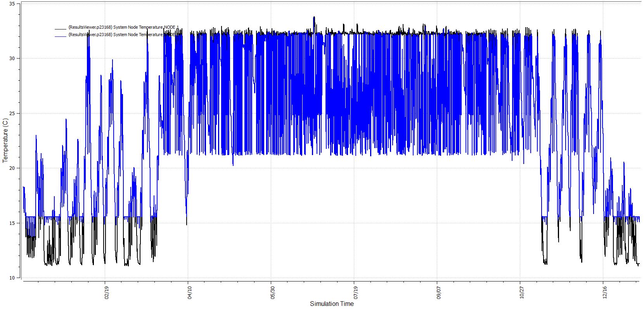Screen dimensions: 644x309
Task: Click the x-axis date label '04/10'
Action: click(x=190, y=293)
